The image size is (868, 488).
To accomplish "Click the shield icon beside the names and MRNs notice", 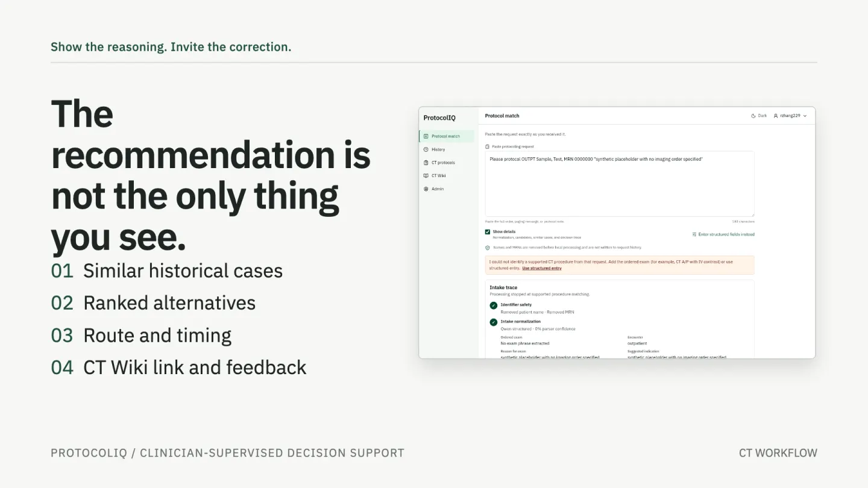I will 488,248.
